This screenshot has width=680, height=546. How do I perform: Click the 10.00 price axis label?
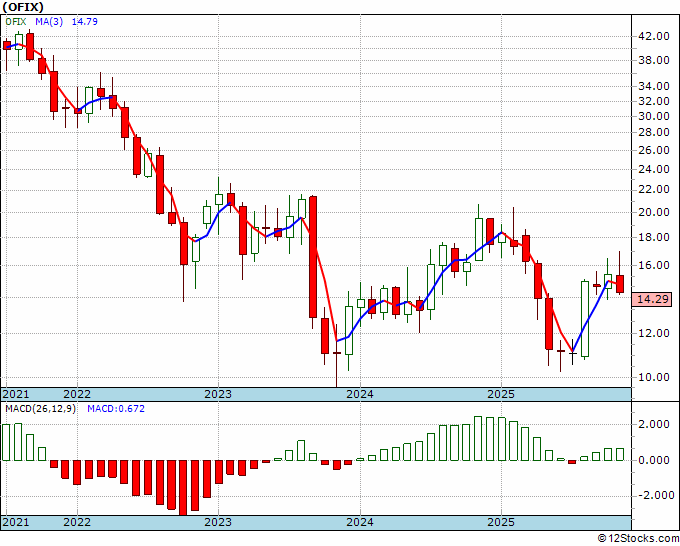654,377
